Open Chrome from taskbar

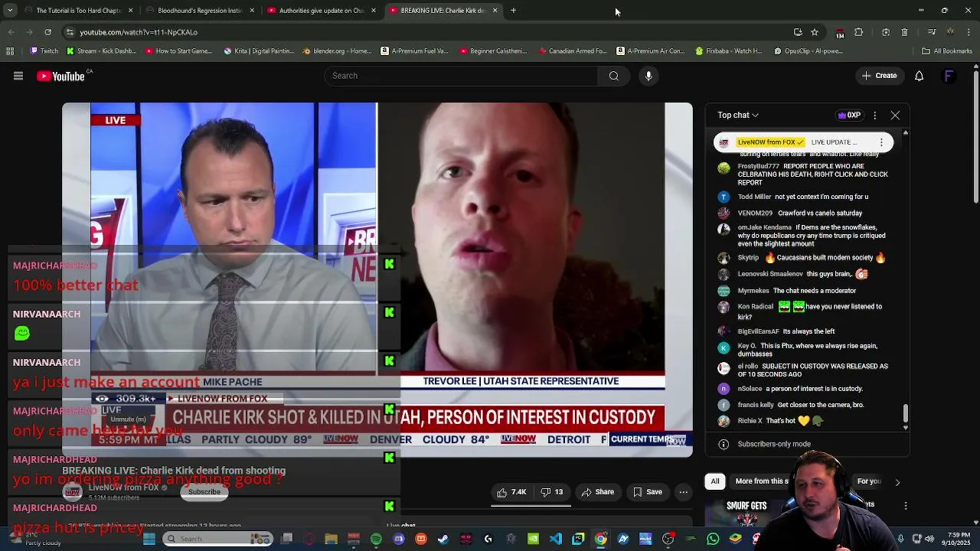tap(600, 540)
